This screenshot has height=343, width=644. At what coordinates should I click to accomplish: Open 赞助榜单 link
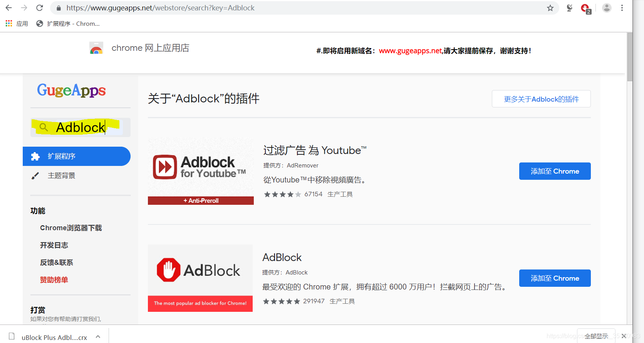click(54, 280)
